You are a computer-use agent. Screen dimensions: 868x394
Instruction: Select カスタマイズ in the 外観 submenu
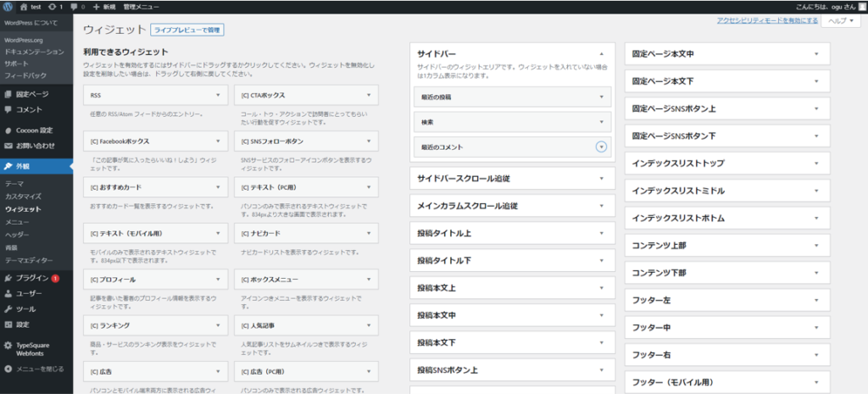coord(23,197)
